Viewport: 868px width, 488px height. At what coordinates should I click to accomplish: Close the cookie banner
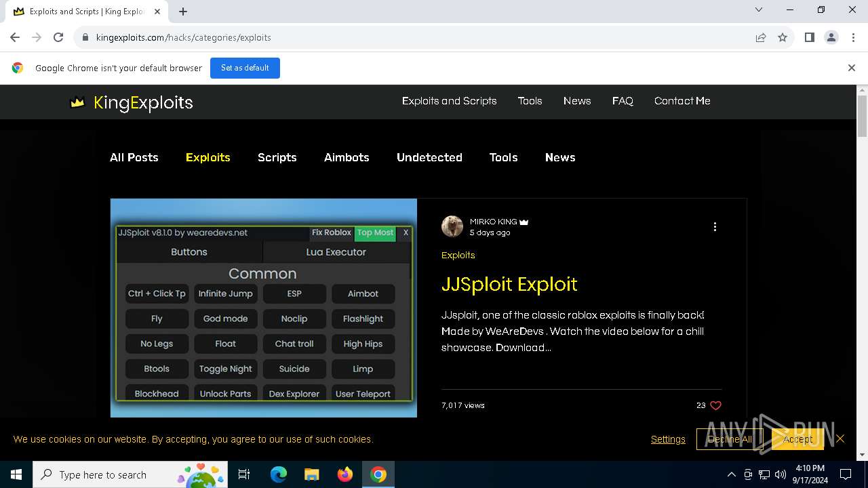[x=840, y=439]
